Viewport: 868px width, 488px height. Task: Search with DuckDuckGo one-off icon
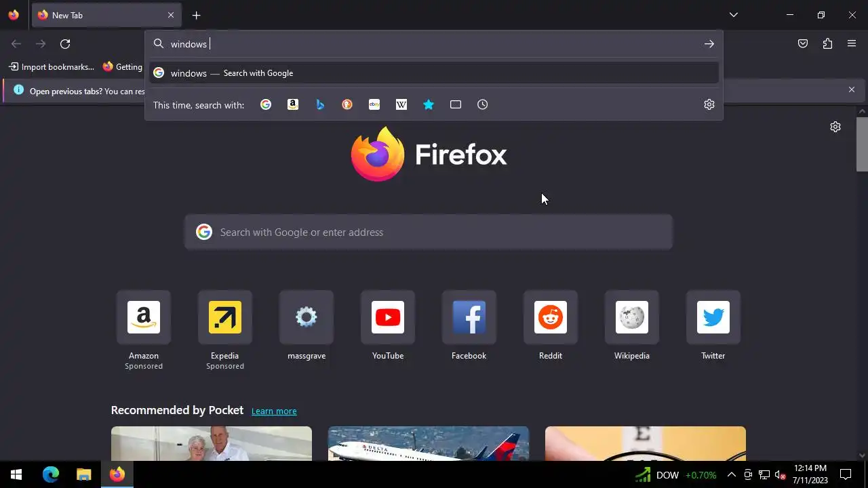point(347,104)
